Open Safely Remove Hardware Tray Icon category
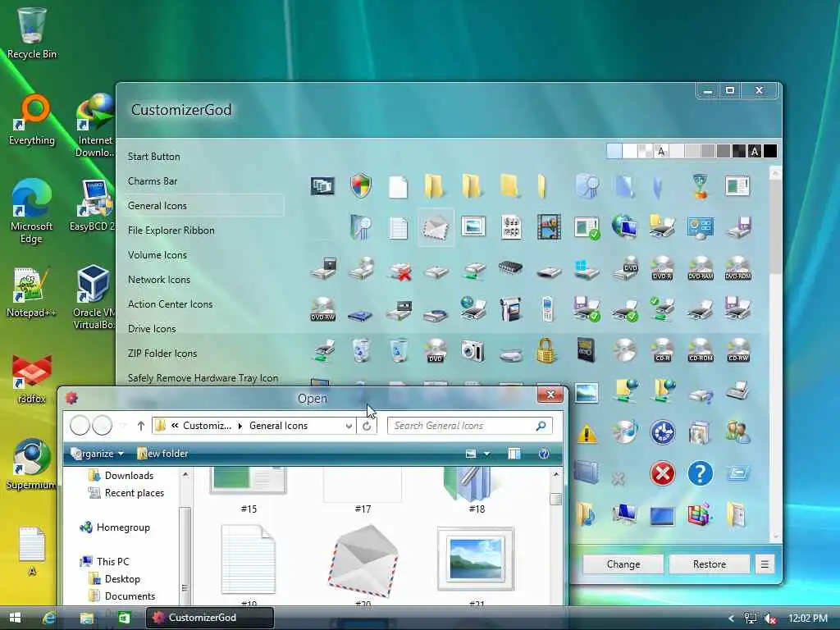This screenshot has width=840, height=630. pyautogui.click(x=203, y=378)
